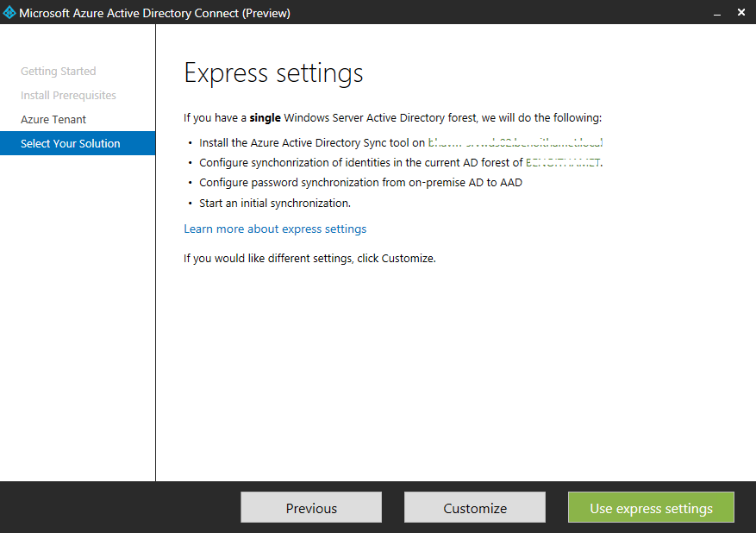
Task: Click the password synchronization bullet text
Action: click(x=360, y=183)
